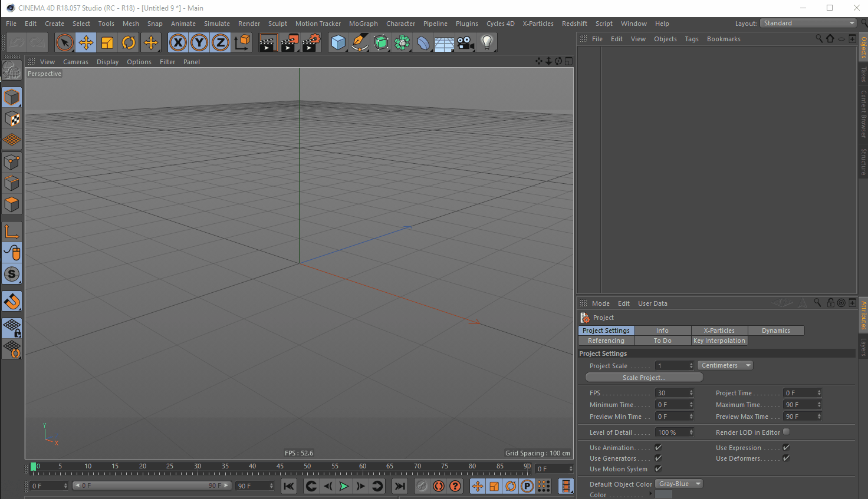Open Object Manager Tags menu

point(692,39)
